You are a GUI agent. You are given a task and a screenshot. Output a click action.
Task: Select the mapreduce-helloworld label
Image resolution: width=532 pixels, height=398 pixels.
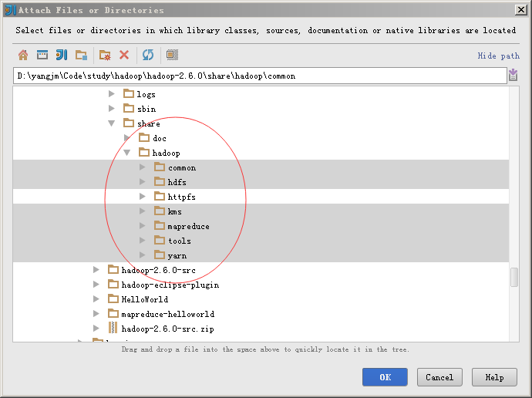pyautogui.click(x=168, y=314)
